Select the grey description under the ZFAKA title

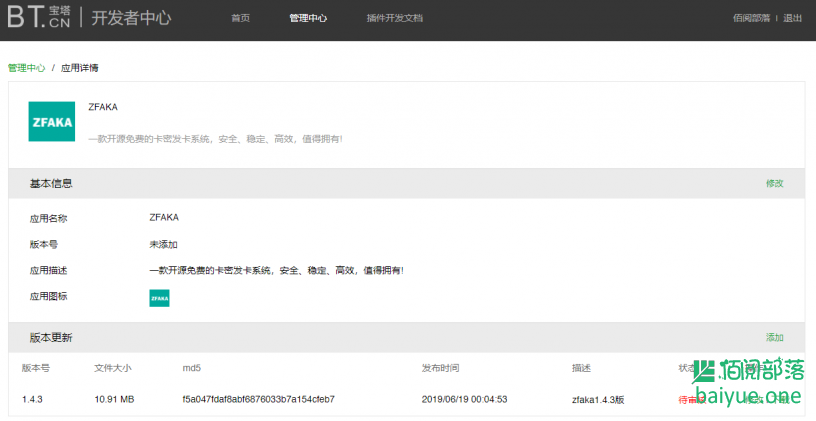pos(215,139)
